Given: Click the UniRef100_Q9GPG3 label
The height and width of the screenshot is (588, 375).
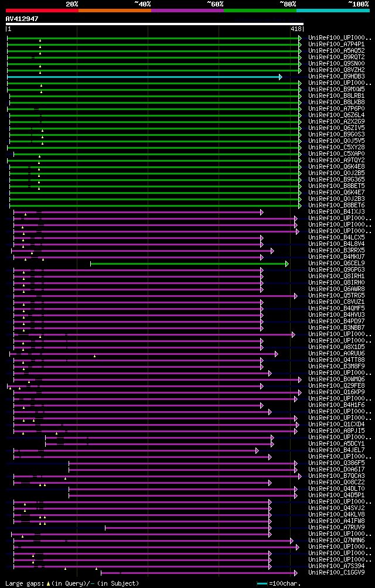Looking at the screenshot, I should tap(336, 269).
